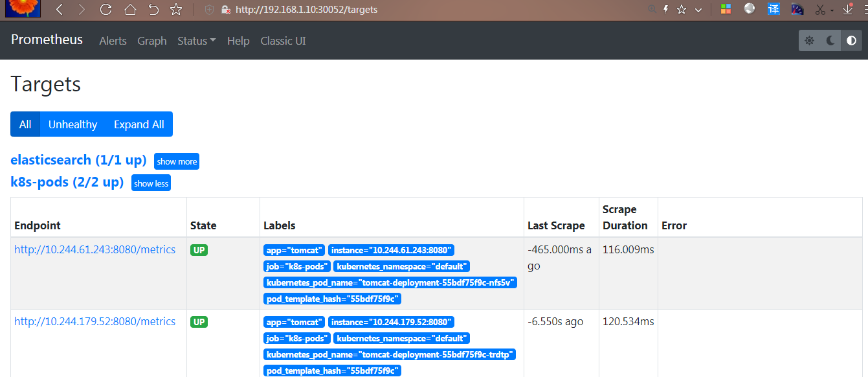Open the zoom magnifier icon in address bar
Screen dimensions: 868x377
pos(652,9)
